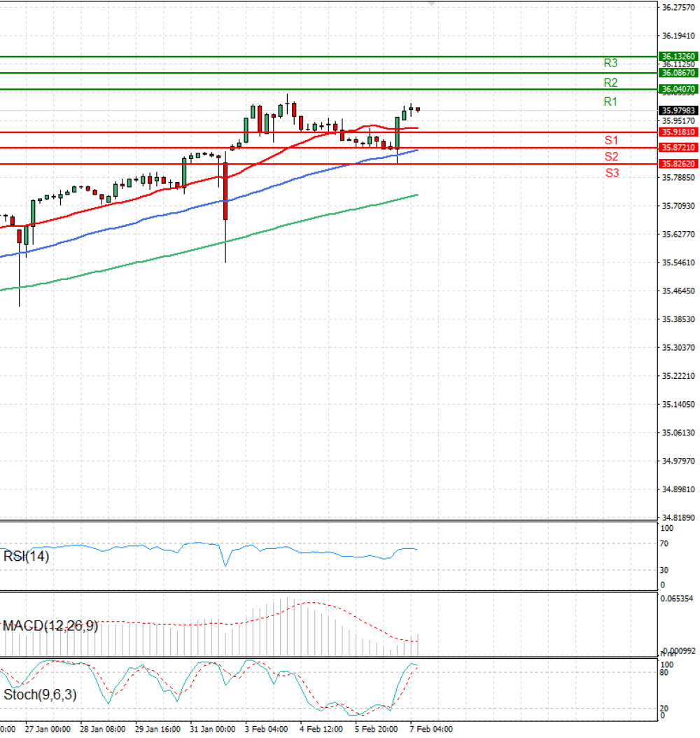This screenshot has height=738, width=700.
Task: Click the 35.06130 price axis value
Action: click(x=678, y=433)
